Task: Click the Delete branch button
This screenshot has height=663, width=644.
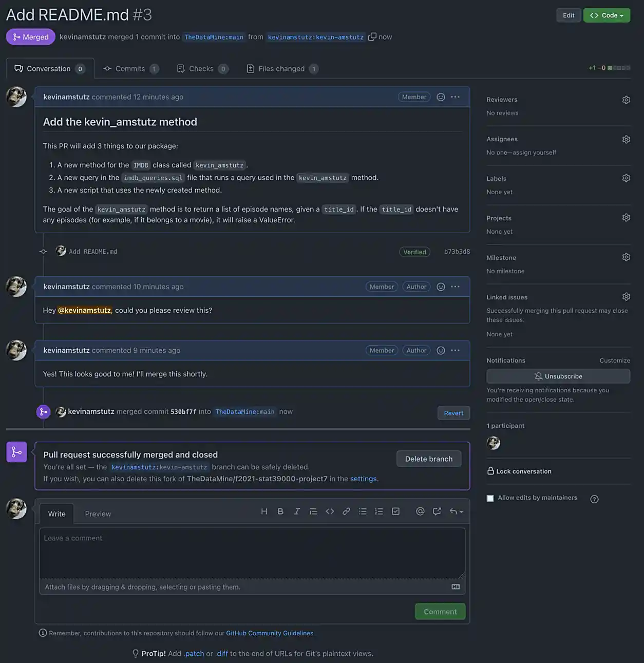Action: tap(428, 459)
